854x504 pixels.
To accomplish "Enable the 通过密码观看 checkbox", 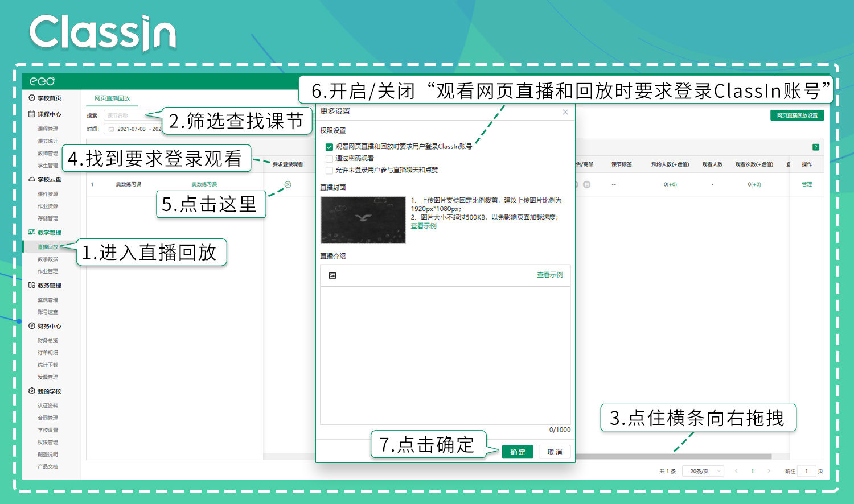I will [329, 159].
